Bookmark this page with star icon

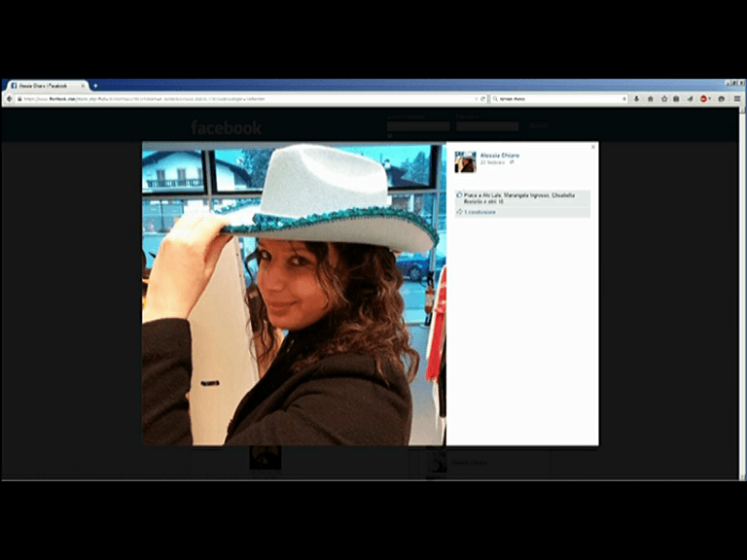(664, 99)
